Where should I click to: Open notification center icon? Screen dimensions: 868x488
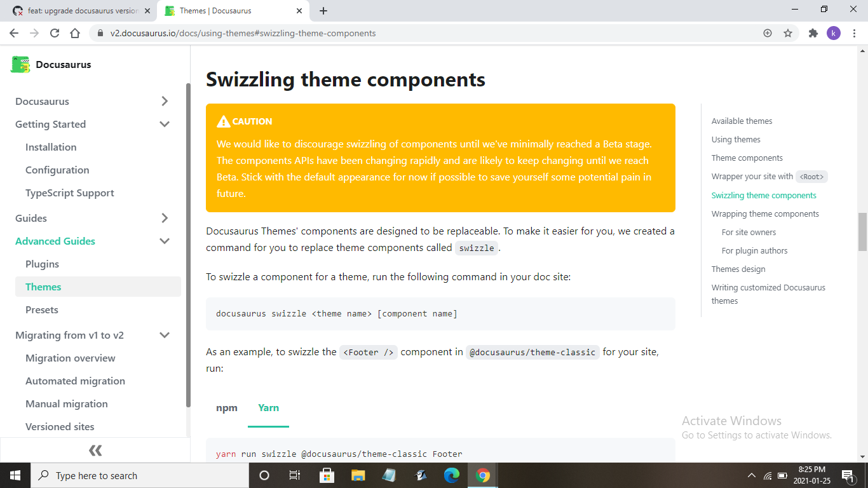click(847, 475)
